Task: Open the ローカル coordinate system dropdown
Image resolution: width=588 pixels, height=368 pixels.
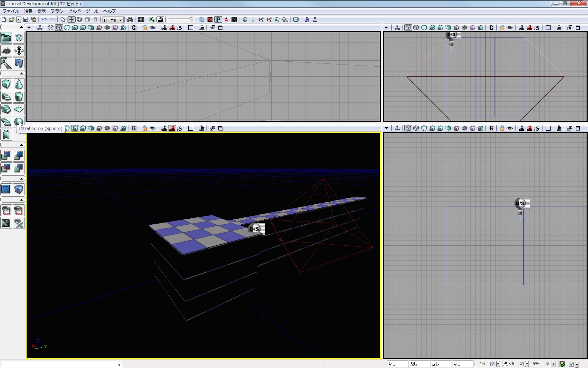Action: pyautogui.click(x=113, y=20)
